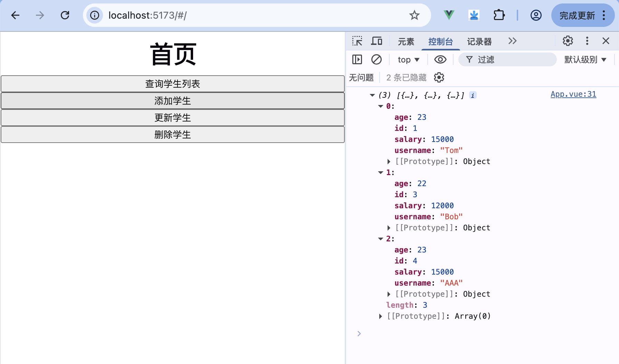Open the extensions puzzle menu
This screenshot has height=364, width=619.
point(499,15)
